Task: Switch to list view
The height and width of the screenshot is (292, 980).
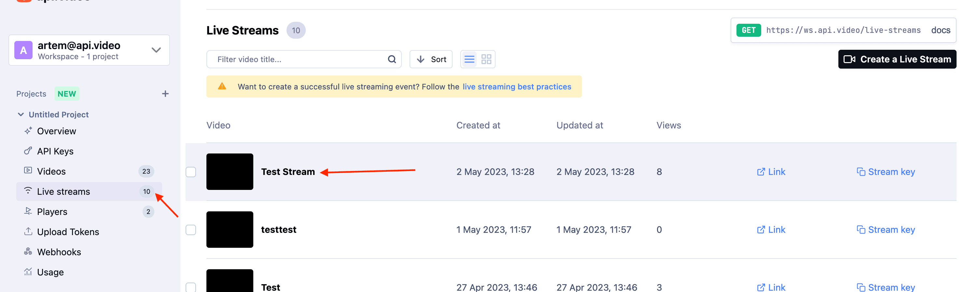Action: pos(469,59)
